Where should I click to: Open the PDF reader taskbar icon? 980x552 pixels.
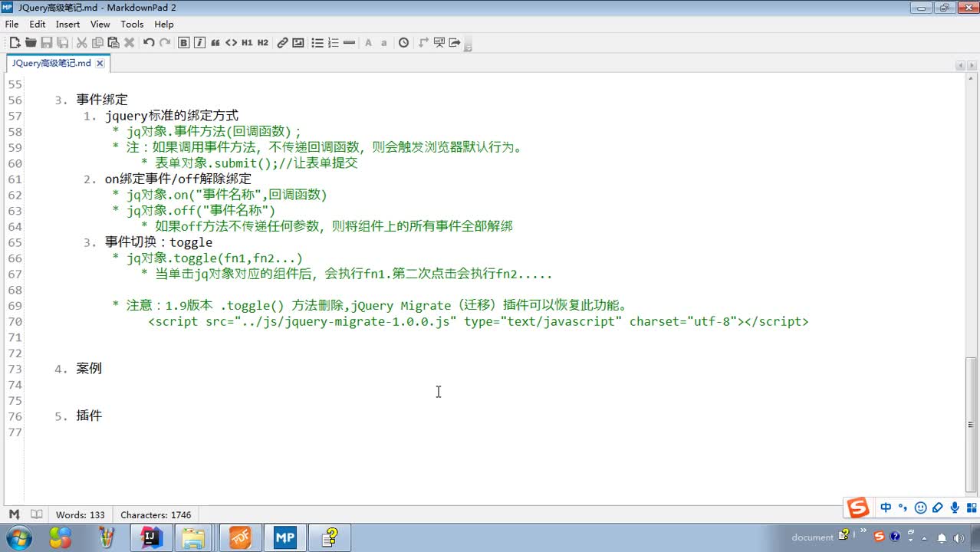(239, 537)
